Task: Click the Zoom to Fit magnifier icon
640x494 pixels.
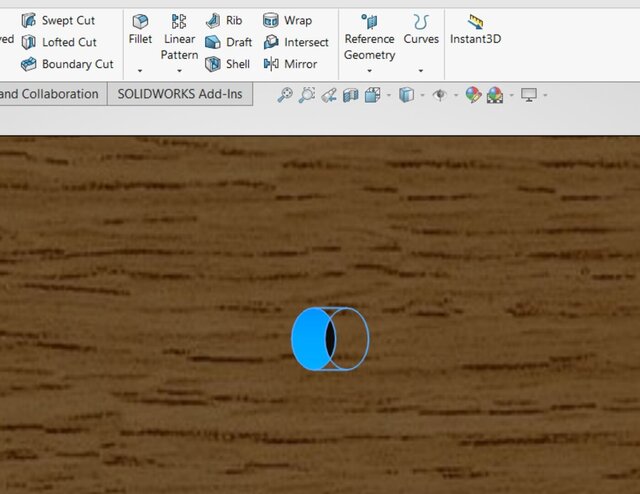Action: (285, 95)
